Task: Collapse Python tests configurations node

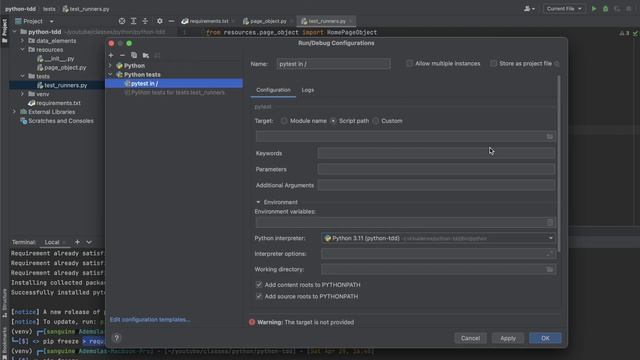Action: tap(110, 74)
